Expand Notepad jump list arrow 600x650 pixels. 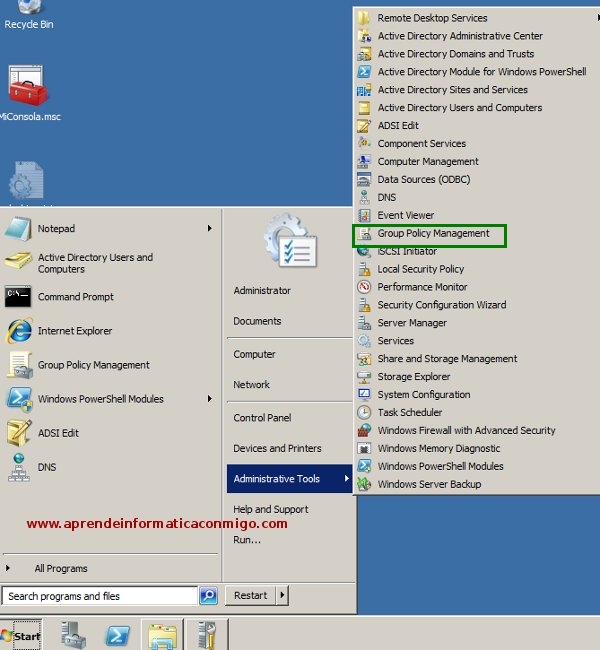(x=210, y=228)
